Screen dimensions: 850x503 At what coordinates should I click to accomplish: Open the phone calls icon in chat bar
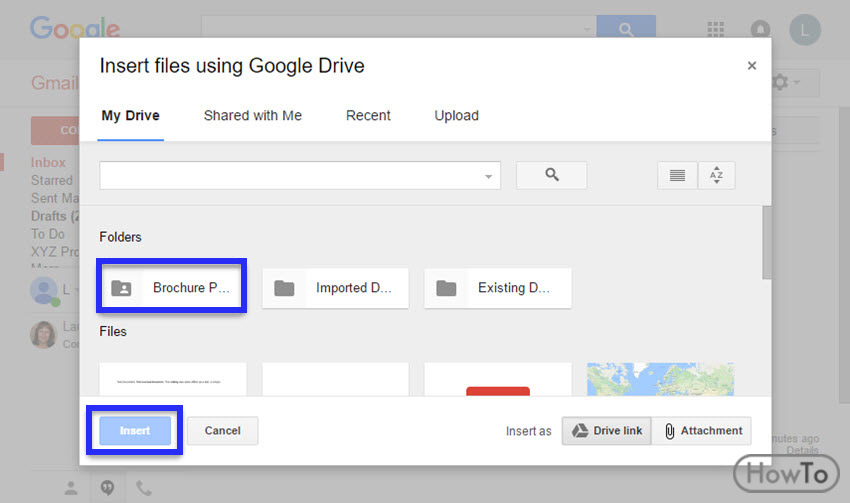click(144, 488)
